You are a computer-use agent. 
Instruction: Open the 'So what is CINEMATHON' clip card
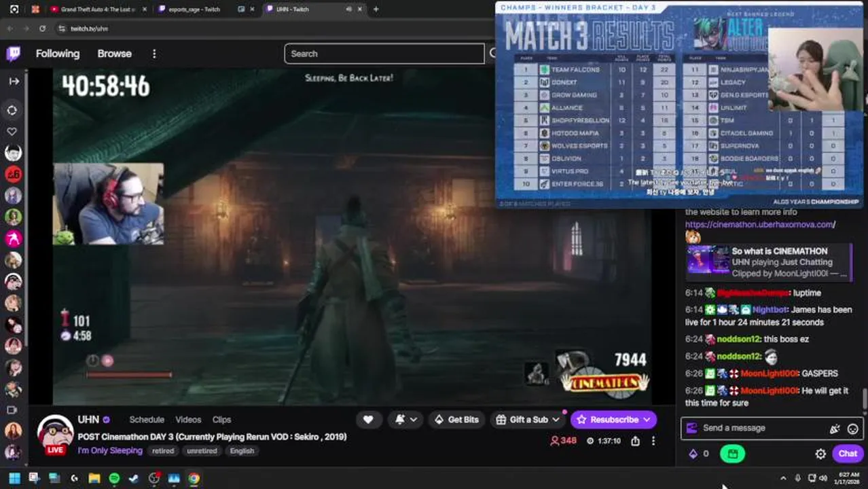point(768,262)
